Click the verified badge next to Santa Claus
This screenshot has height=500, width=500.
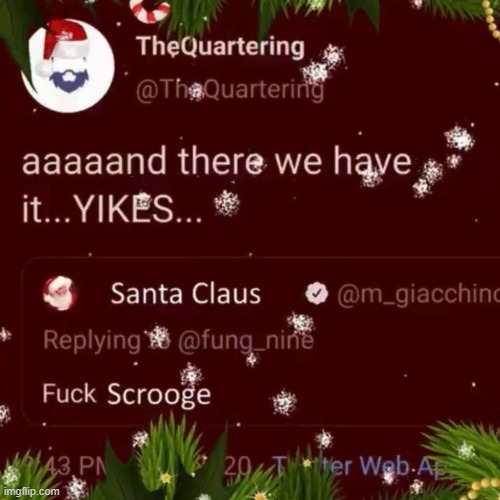click(317, 293)
